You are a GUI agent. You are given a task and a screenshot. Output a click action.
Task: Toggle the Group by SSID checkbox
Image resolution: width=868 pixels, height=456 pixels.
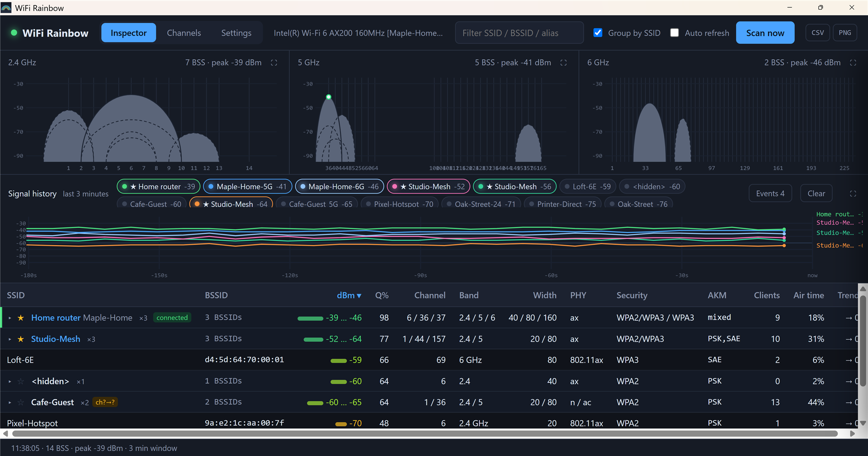598,33
